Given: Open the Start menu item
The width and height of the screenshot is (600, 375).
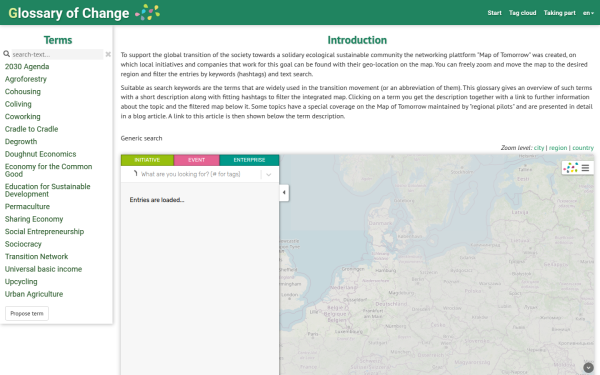Looking at the screenshot, I should (494, 13).
